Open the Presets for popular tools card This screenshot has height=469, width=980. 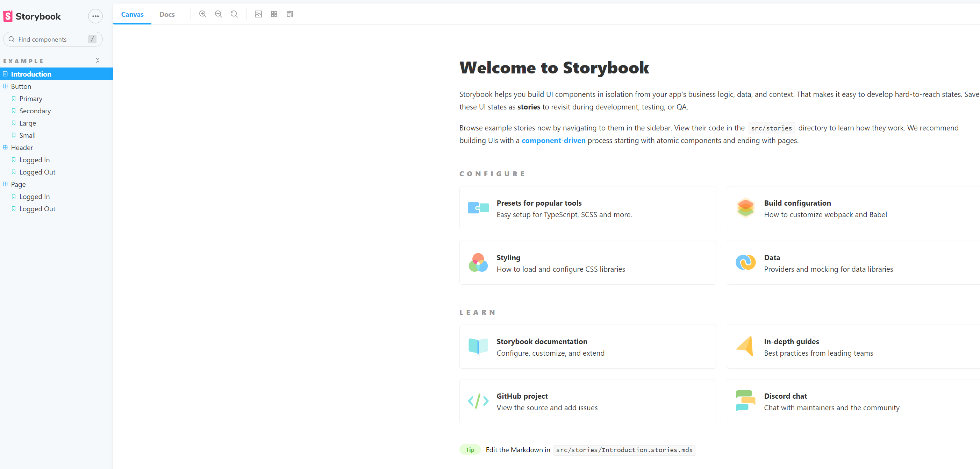pyautogui.click(x=588, y=208)
